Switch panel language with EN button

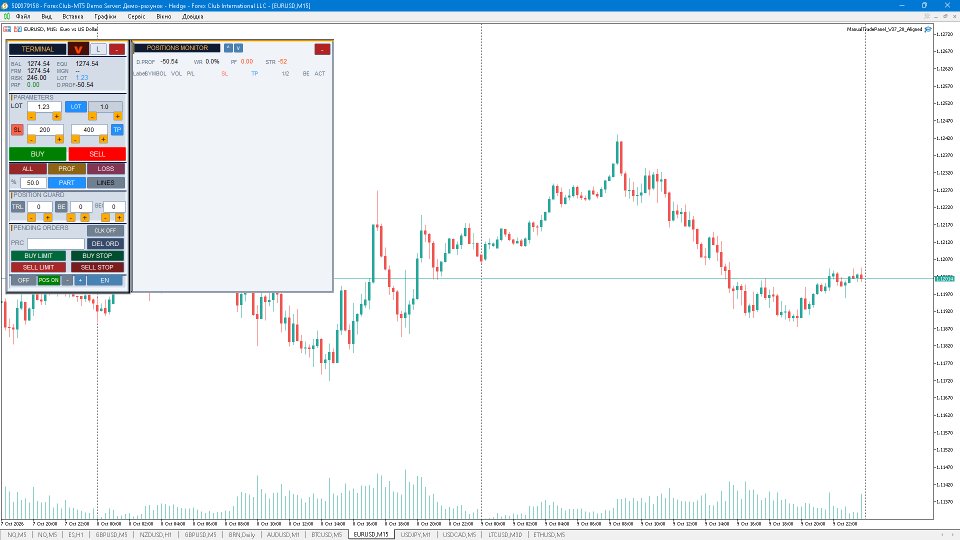click(x=105, y=280)
